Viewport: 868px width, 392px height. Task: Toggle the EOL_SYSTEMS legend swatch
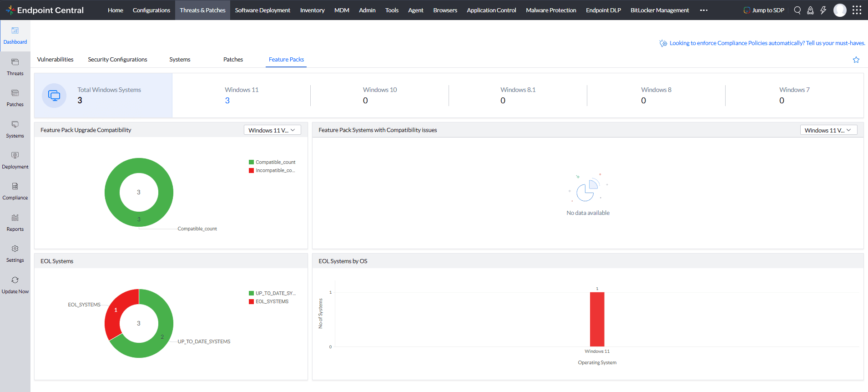[x=251, y=302]
